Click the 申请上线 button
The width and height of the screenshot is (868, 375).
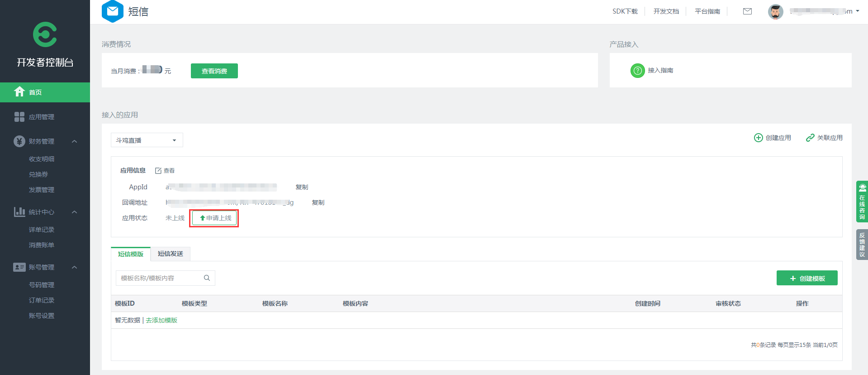point(214,218)
